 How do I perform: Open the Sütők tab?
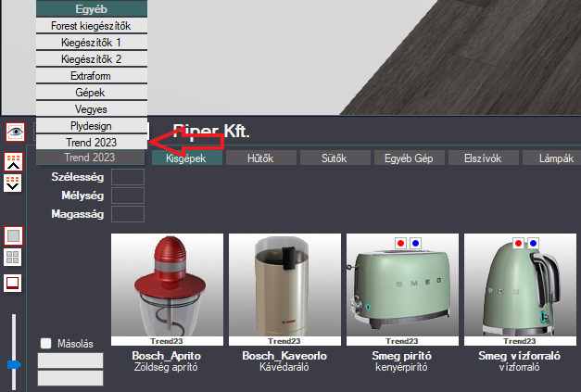point(335,158)
